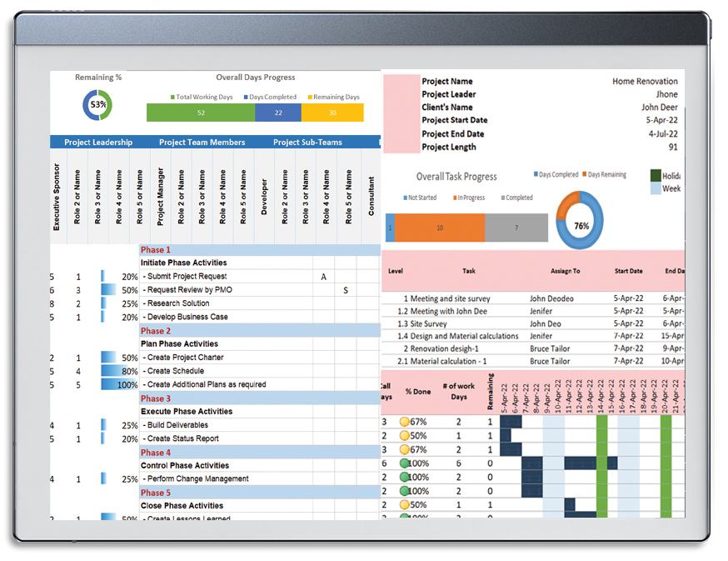Click the % Done column header
Viewport: 728px width, 561px height.
(x=419, y=391)
